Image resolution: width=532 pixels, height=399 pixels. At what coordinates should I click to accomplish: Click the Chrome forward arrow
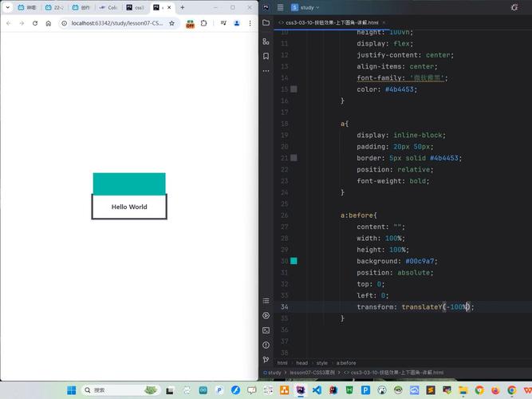click(22, 23)
